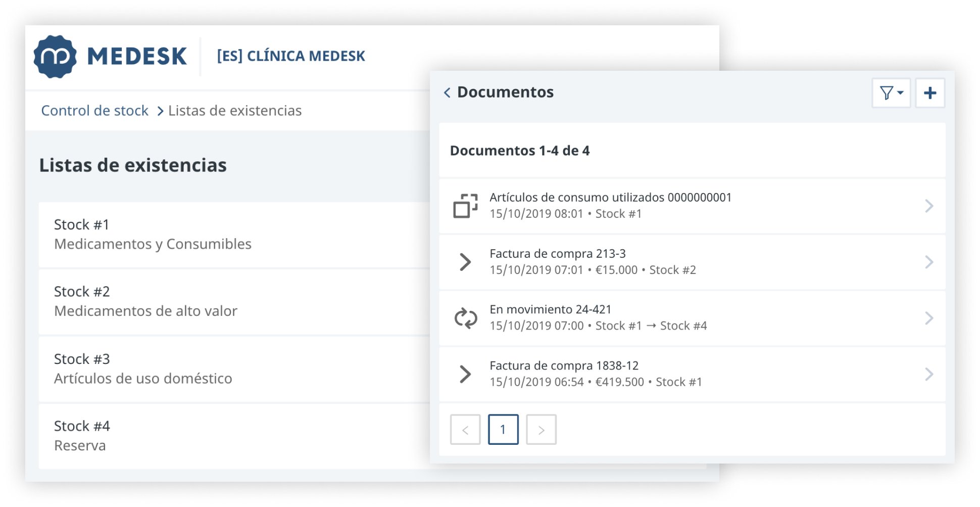This screenshot has width=980, height=507.
Task: Select Artículos de consumo utilizados 0000000001 title
Action: pos(610,198)
